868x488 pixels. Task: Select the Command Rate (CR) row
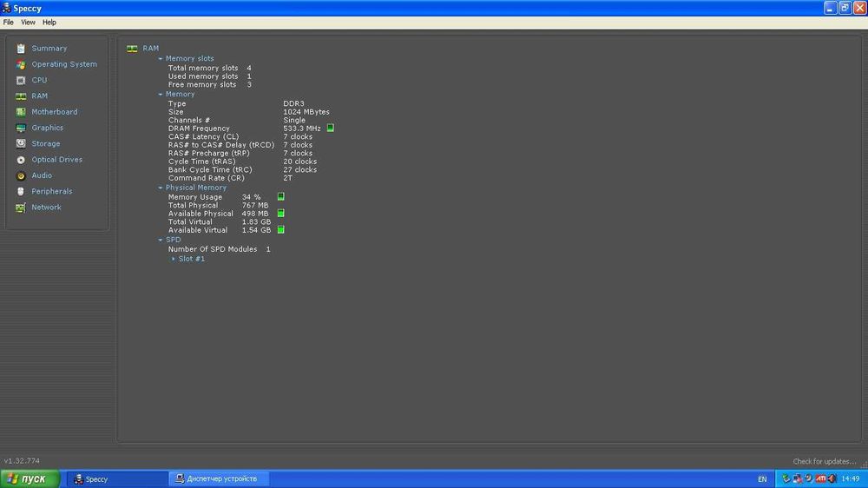[x=230, y=178]
